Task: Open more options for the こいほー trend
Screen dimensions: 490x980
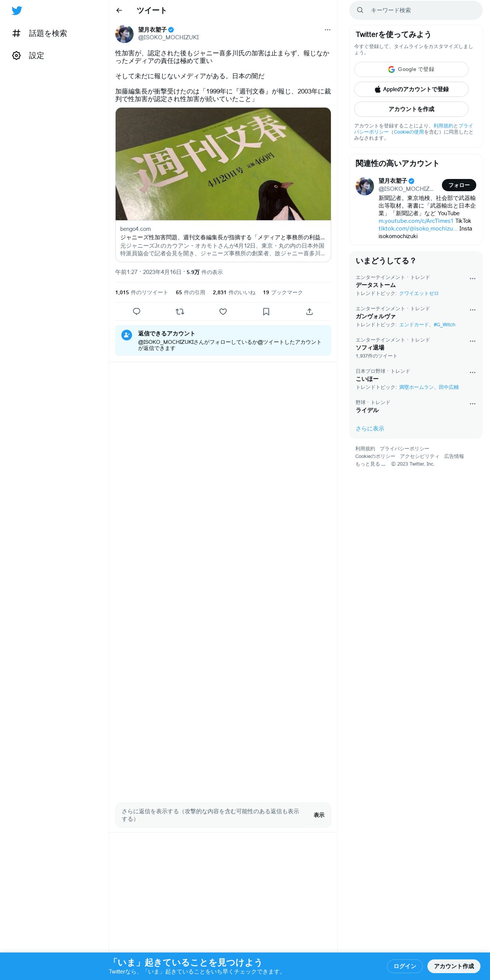Action: (472, 372)
